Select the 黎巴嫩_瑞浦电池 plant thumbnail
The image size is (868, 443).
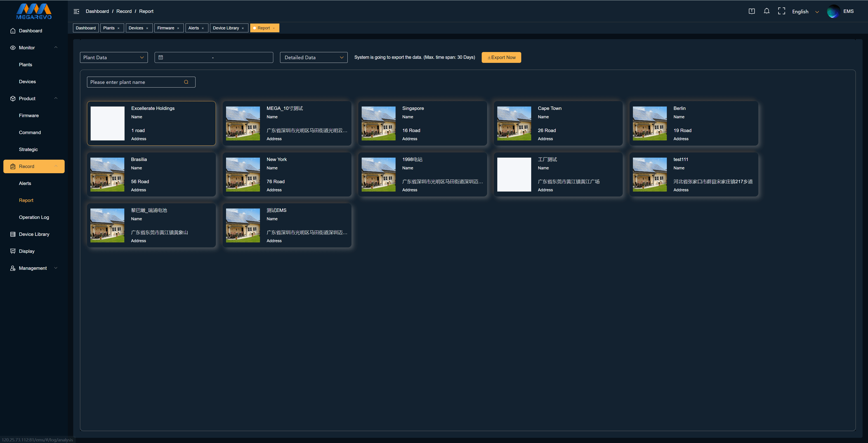(108, 225)
